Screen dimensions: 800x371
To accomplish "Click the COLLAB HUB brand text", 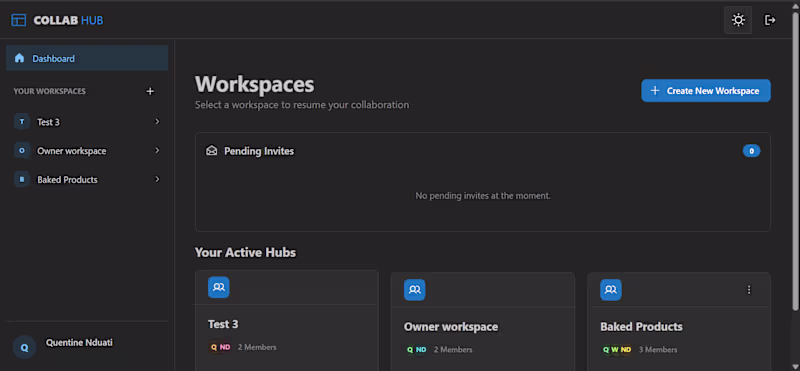I will [x=68, y=20].
